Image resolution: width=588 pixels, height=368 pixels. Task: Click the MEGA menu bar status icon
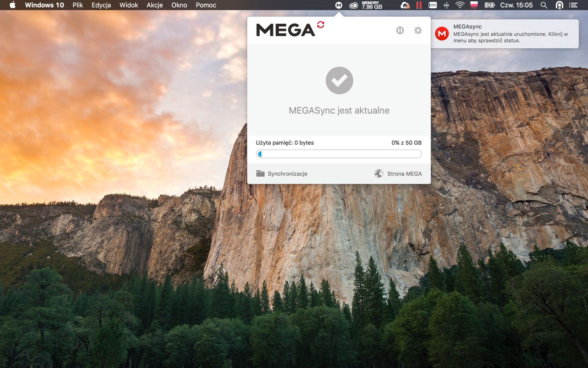click(339, 5)
